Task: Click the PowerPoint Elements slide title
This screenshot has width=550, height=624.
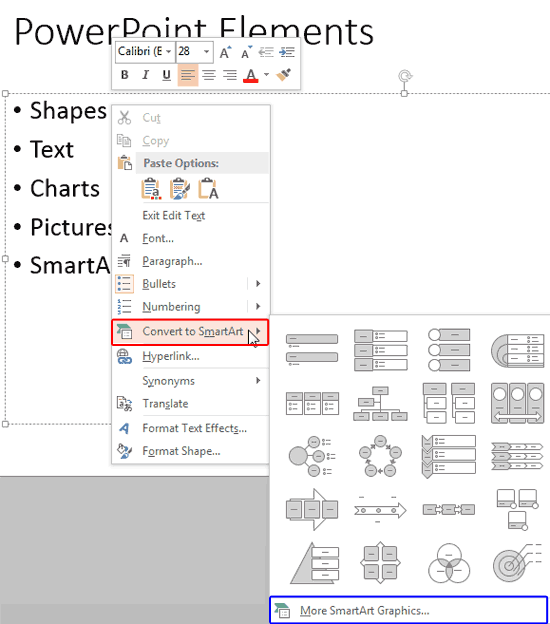Action: [194, 31]
